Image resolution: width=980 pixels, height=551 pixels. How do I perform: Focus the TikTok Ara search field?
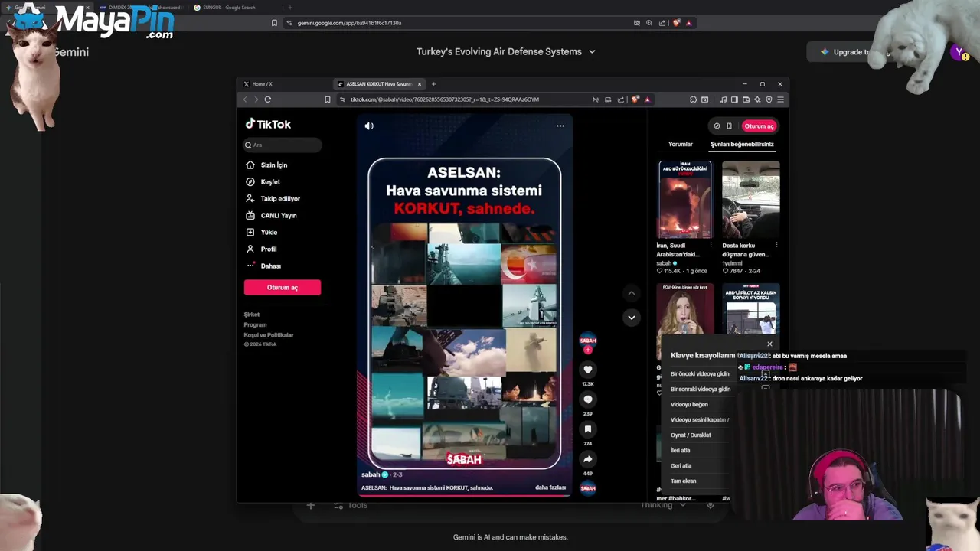(x=283, y=145)
